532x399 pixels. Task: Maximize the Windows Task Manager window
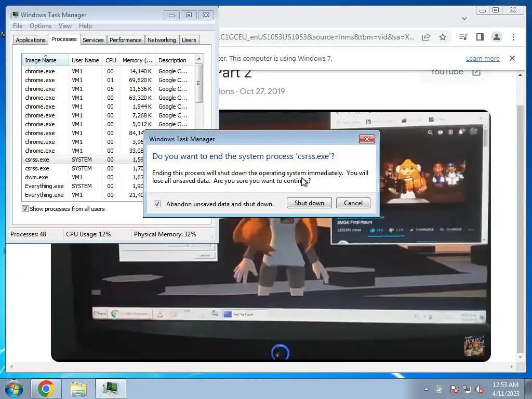(189, 15)
